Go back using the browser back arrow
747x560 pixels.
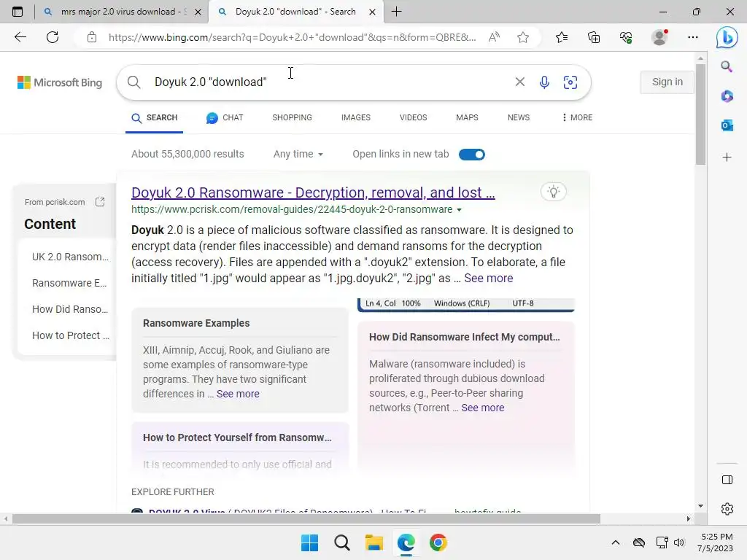point(20,37)
